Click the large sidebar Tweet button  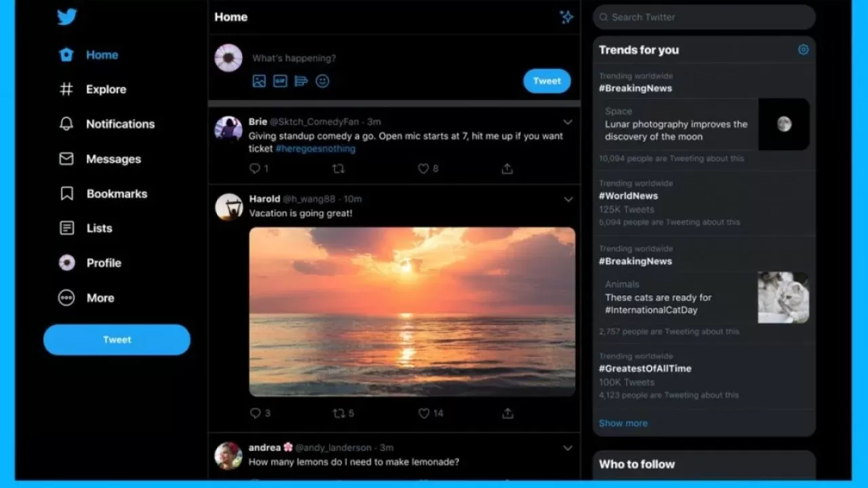click(x=117, y=339)
